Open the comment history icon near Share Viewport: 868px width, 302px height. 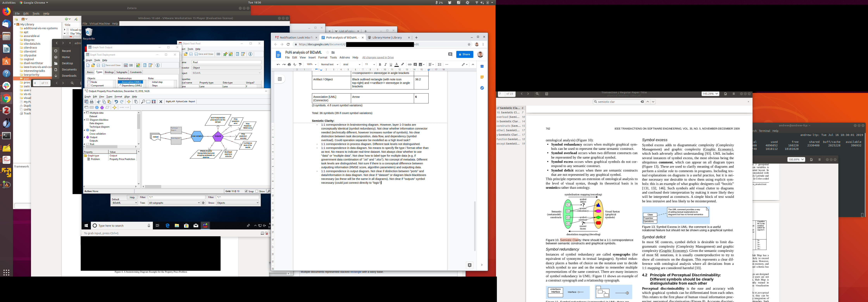point(450,54)
